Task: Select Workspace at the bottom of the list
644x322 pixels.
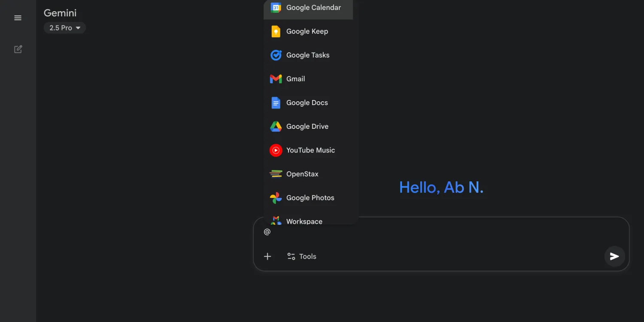Action: tap(304, 221)
